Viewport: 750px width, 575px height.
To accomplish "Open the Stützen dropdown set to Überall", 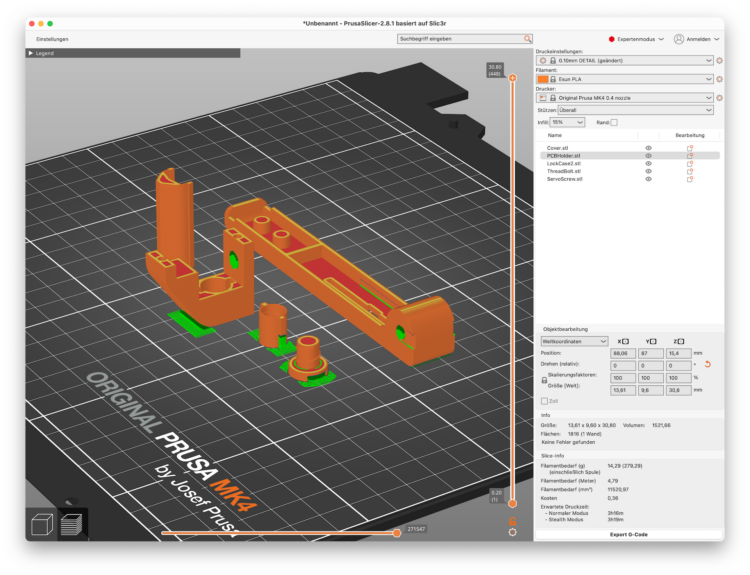I will pyautogui.click(x=635, y=110).
